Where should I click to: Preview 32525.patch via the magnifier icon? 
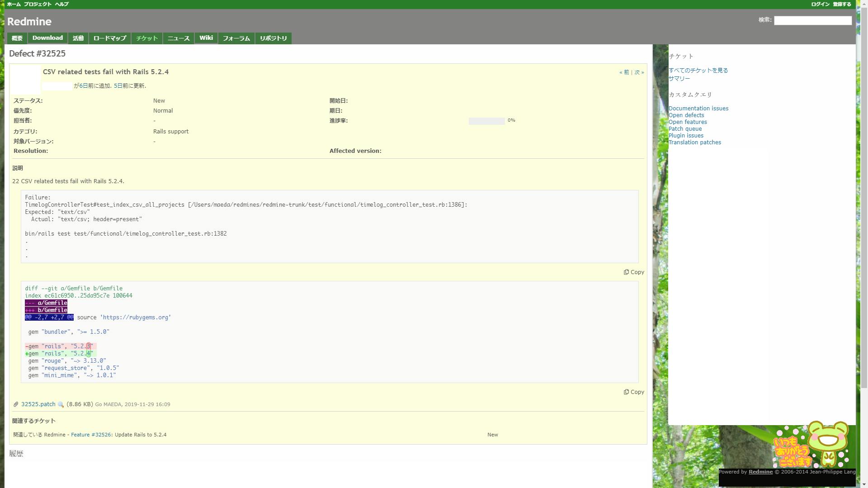click(61, 404)
